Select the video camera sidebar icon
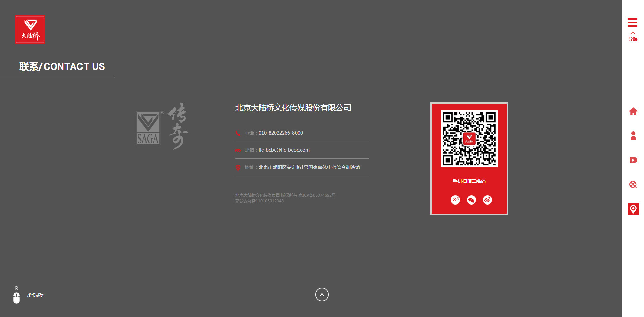 pos(633,160)
